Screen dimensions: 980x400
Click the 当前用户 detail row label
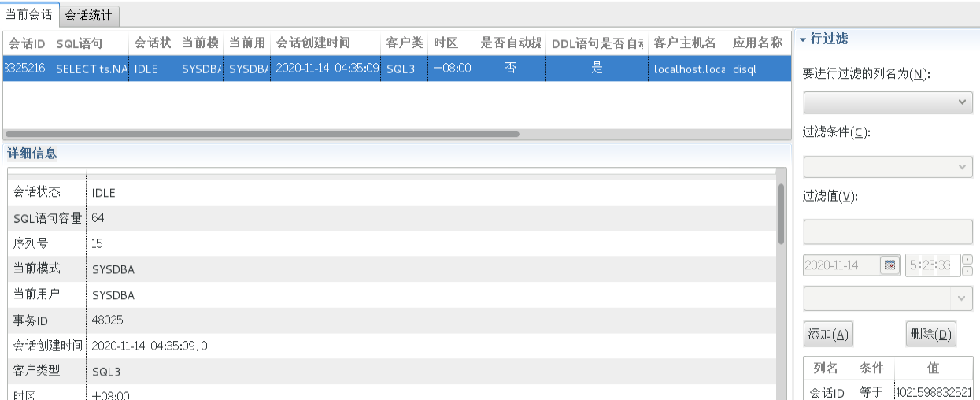pos(36,294)
